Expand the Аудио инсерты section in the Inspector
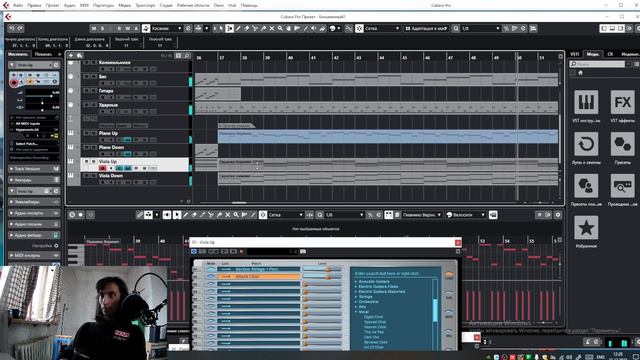640x360 pixels. point(34,213)
